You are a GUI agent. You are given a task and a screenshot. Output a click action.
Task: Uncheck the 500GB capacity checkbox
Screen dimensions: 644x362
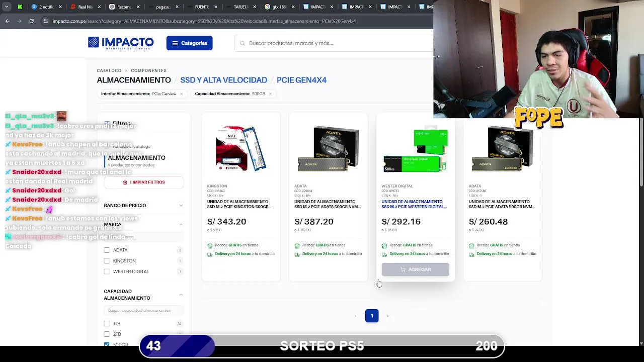click(107, 344)
